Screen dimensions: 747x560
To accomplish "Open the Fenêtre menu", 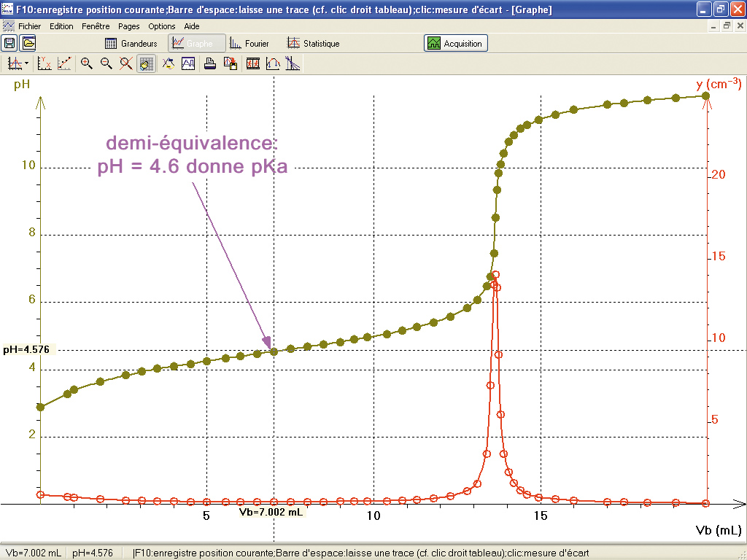I will click(x=96, y=26).
